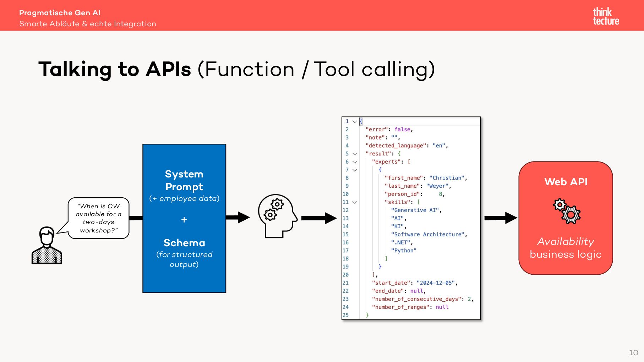Click the arrow from AI head to JSON
This screenshot has width=644, height=362.
coord(319,218)
